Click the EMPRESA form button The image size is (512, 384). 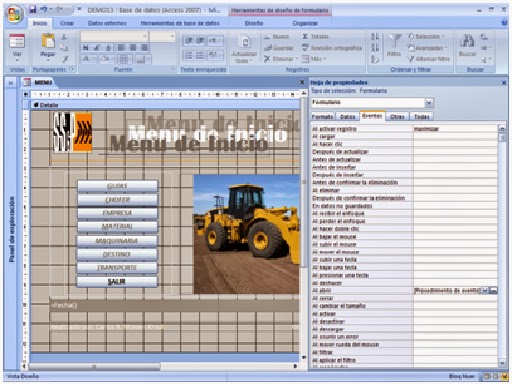[117, 213]
